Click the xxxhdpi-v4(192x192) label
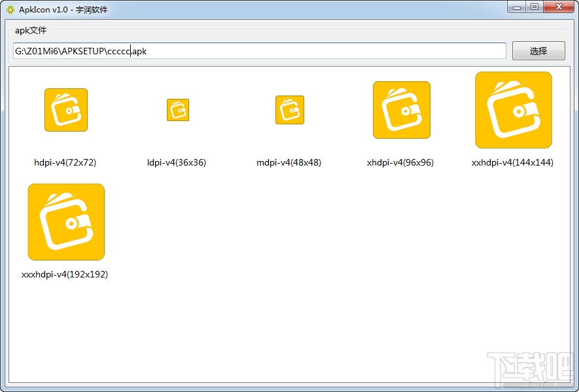Image resolution: width=579 pixels, height=392 pixels. [x=65, y=274]
